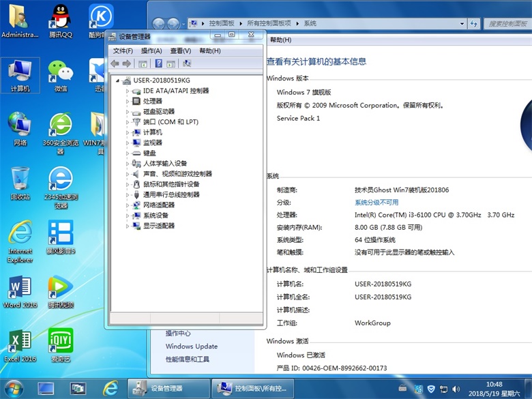
Task: Click the show/hide console tree toolbar icon
Action: pos(143,63)
